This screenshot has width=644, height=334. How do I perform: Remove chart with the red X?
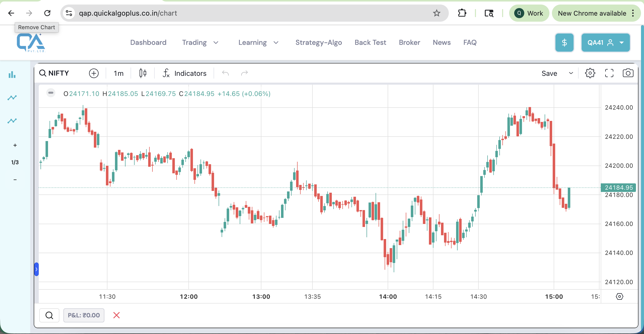(116, 315)
